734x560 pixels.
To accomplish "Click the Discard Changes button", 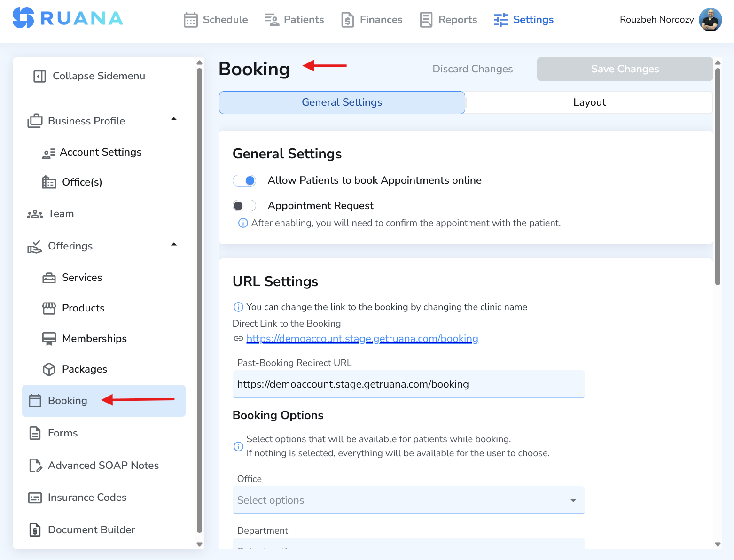I will [472, 69].
